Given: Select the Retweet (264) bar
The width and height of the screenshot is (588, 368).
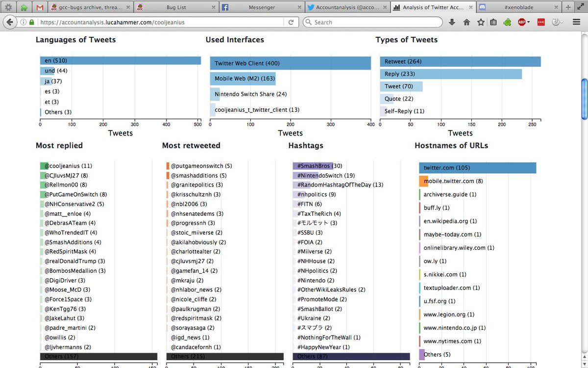Looking at the screenshot, I should (460, 61).
